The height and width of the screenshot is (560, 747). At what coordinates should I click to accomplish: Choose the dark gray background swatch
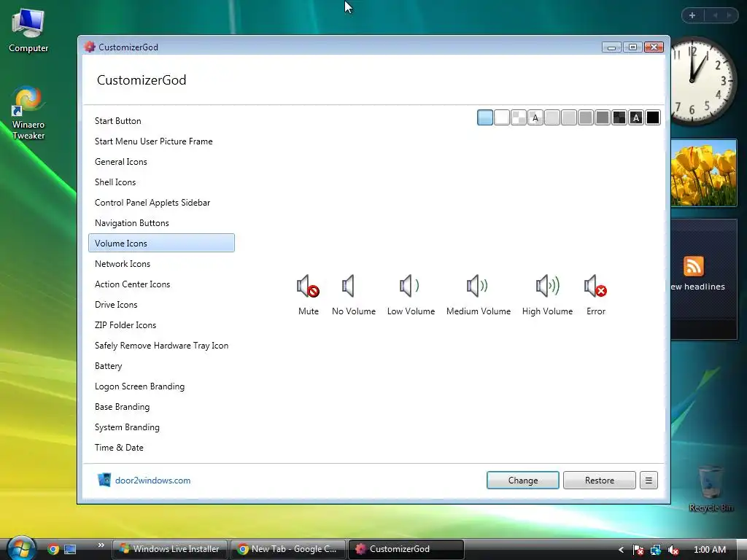[x=602, y=117]
